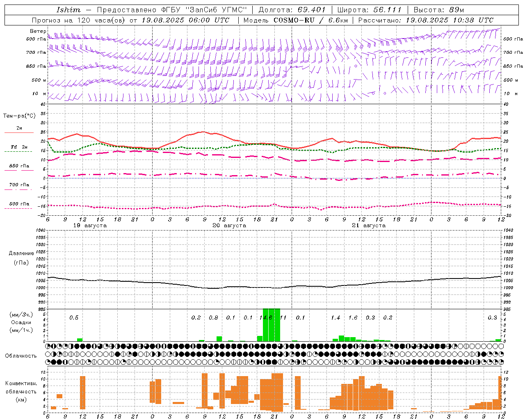Click the black pressure curve line
This screenshot has height=420, width=525.
(274, 288)
